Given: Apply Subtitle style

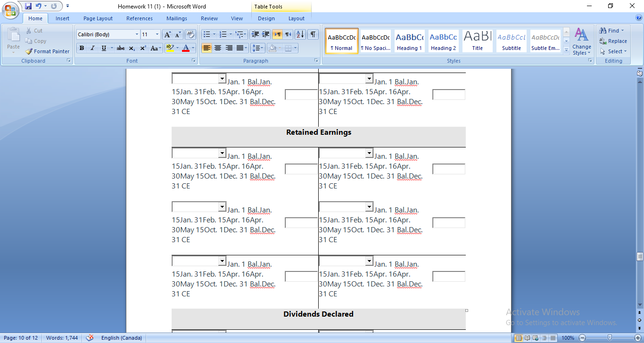Looking at the screenshot, I should tap(512, 41).
